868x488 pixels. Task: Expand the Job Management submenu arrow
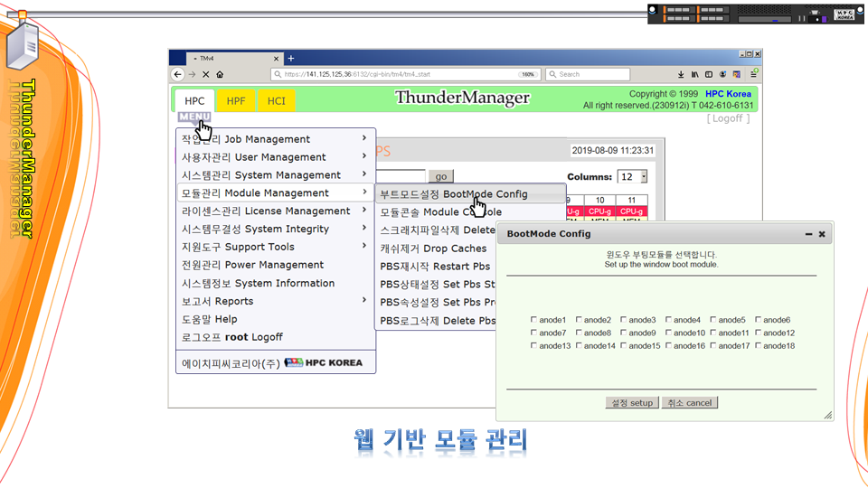click(364, 137)
